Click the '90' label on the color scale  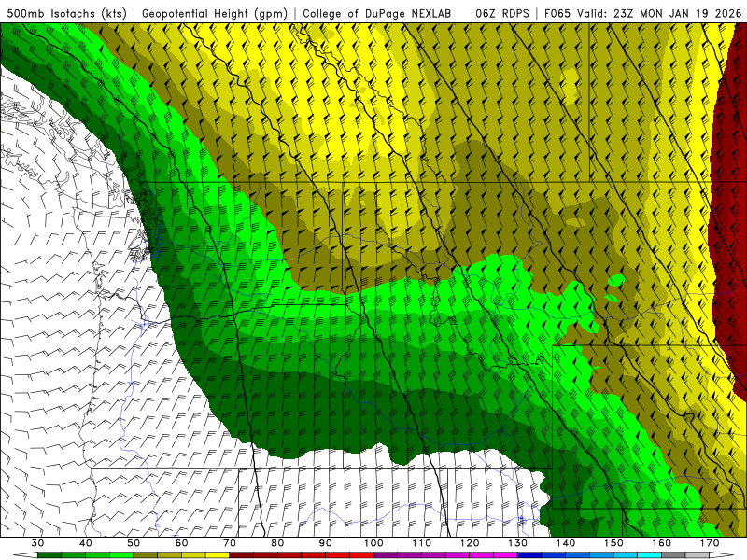click(x=325, y=543)
